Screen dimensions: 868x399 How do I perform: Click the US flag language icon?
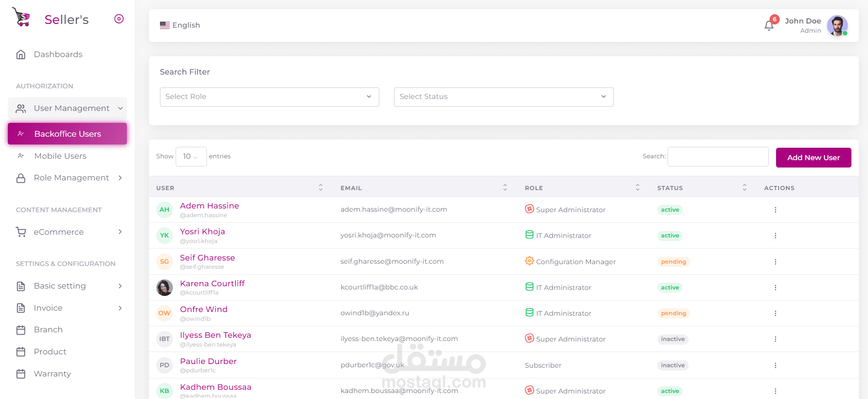point(165,25)
